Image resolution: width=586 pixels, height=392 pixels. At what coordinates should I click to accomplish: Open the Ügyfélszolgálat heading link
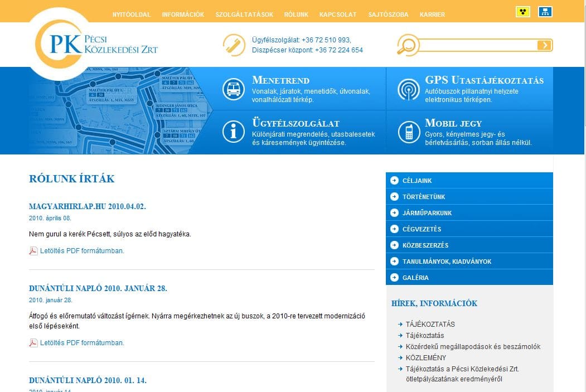[x=296, y=123]
